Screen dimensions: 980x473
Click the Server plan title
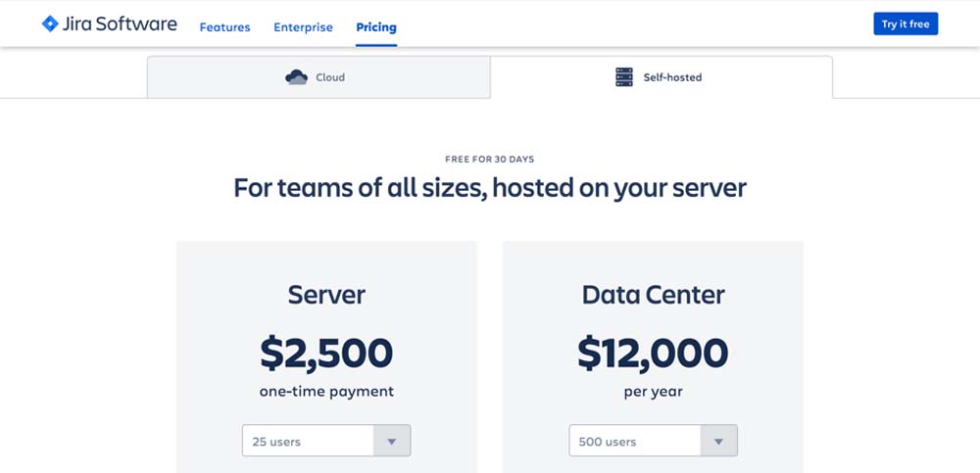tap(326, 295)
